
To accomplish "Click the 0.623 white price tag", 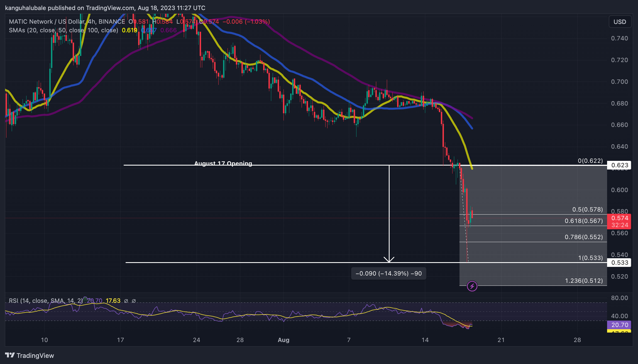I will (619, 165).
